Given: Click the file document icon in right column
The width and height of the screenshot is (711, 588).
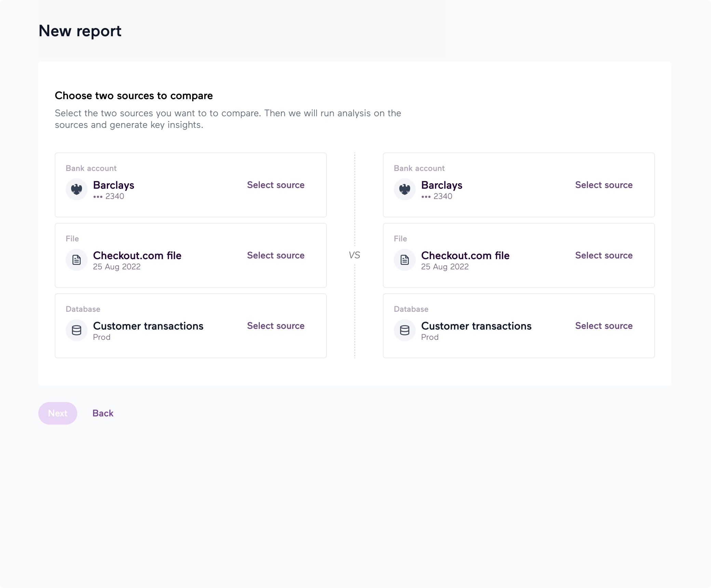Looking at the screenshot, I should click(405, 260).
